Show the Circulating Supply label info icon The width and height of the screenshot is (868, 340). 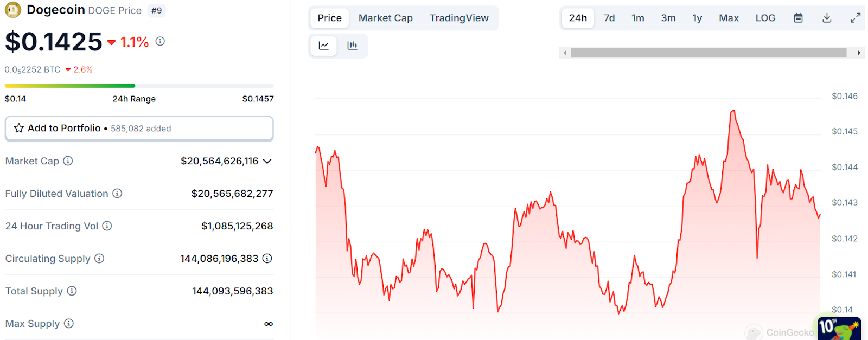point(99,259)
